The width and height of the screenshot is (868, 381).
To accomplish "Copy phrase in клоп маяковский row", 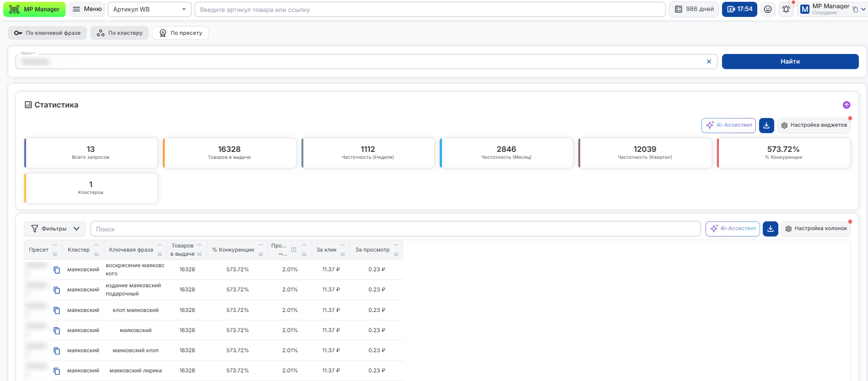I will click(57, 311).
